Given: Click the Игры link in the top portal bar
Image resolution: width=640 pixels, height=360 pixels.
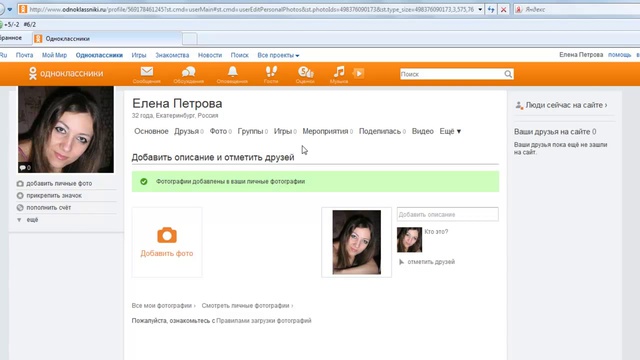Looking at the screenshot, I should 139,55.
